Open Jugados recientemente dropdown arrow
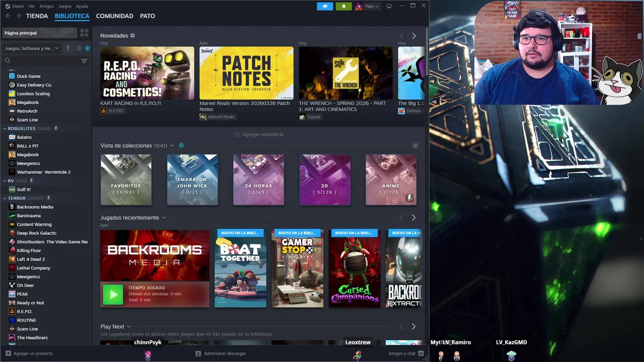644x362 pixels. pos(164,218)
